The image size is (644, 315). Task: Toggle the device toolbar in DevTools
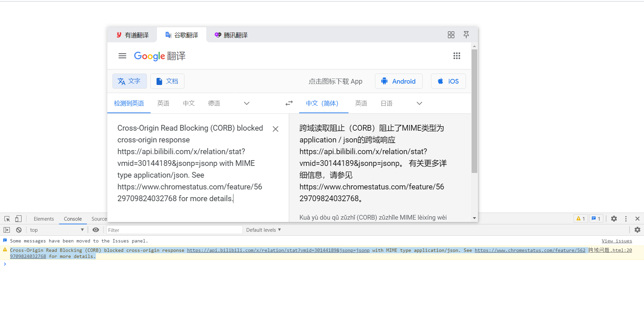click(18, 219)
